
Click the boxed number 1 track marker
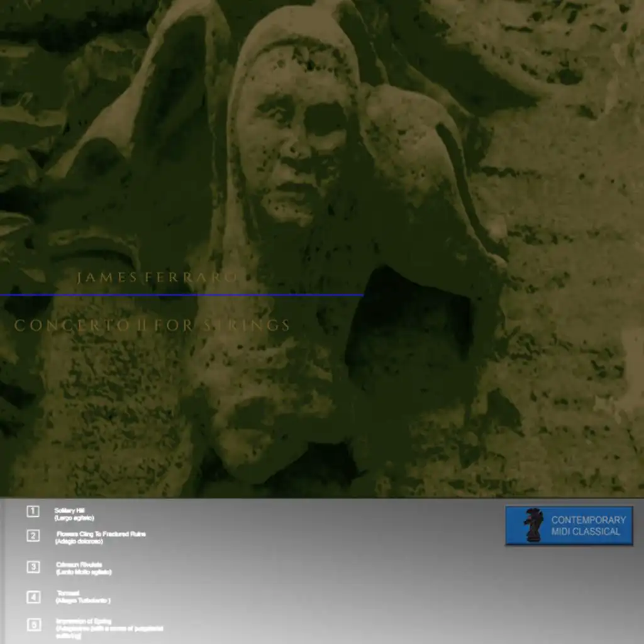click(33, 511)
